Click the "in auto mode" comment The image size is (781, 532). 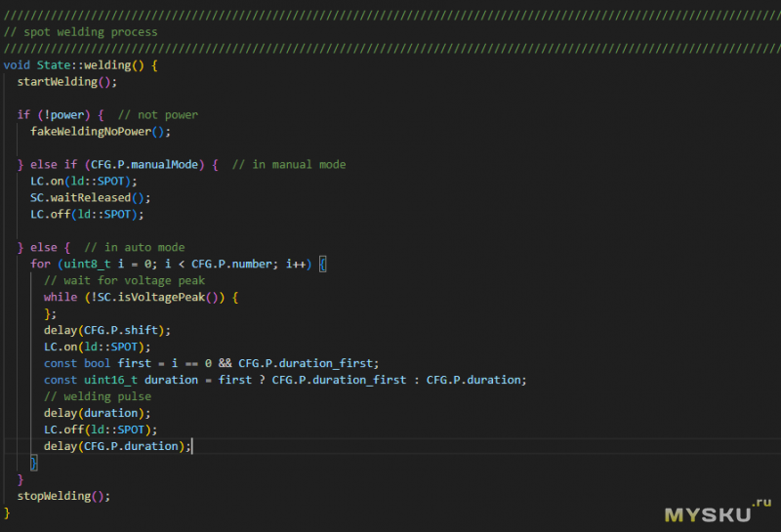(140, 247)
